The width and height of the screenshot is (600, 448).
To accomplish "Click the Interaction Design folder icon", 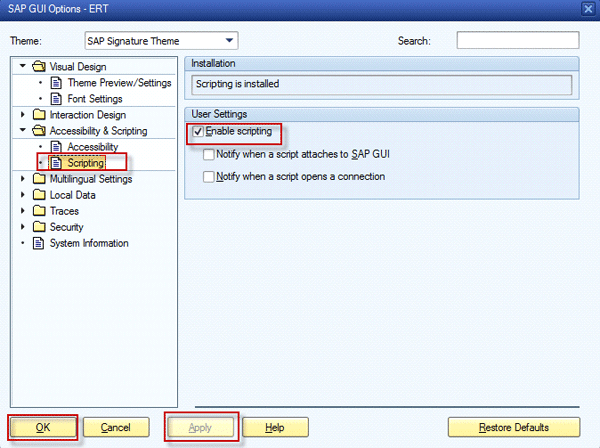I will 39,115.
